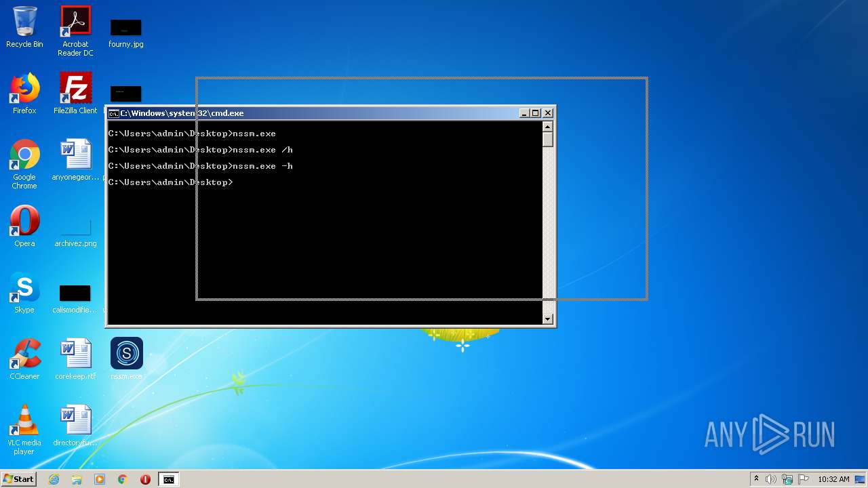Launch Chrome from the taskbar
This screenshot has width=868, height=488.
(x=123, y=479)
